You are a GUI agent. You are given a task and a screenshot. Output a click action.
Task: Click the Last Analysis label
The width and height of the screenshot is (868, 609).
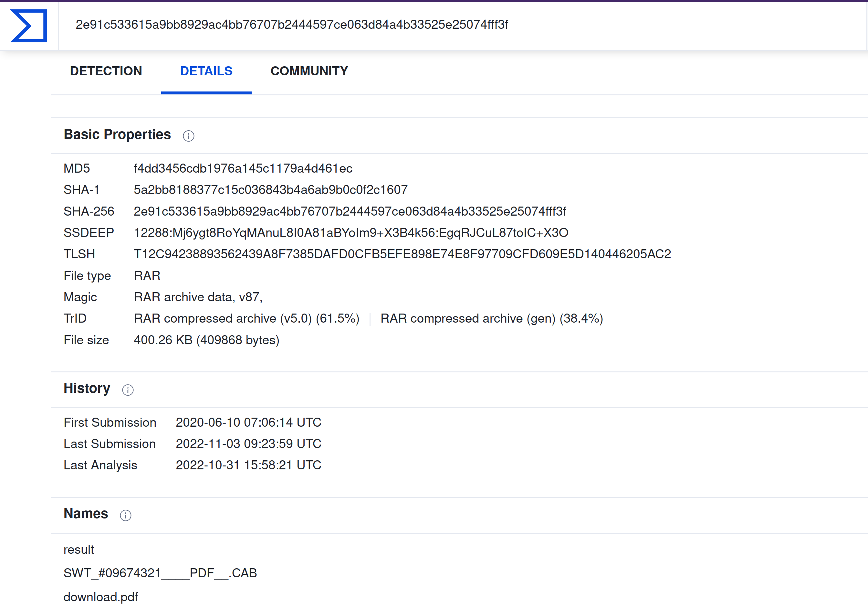[x=100, y=465]
